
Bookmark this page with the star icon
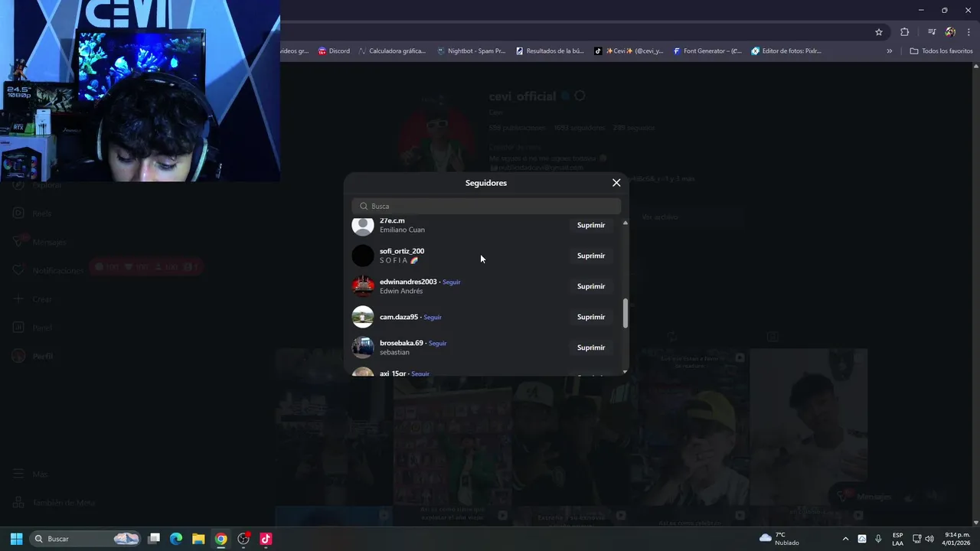pyautogui.click(x=879, y=32)
